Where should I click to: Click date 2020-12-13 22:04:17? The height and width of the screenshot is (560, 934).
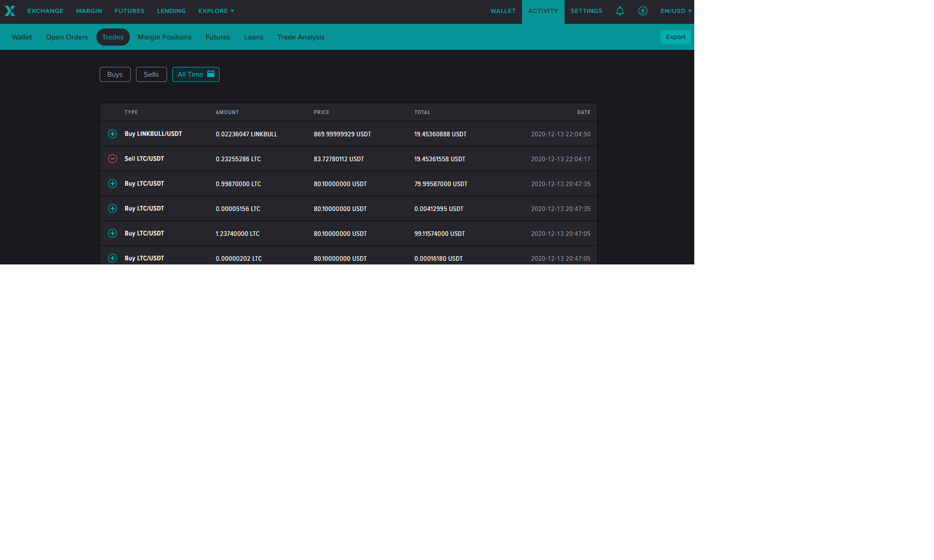[560, 159]
